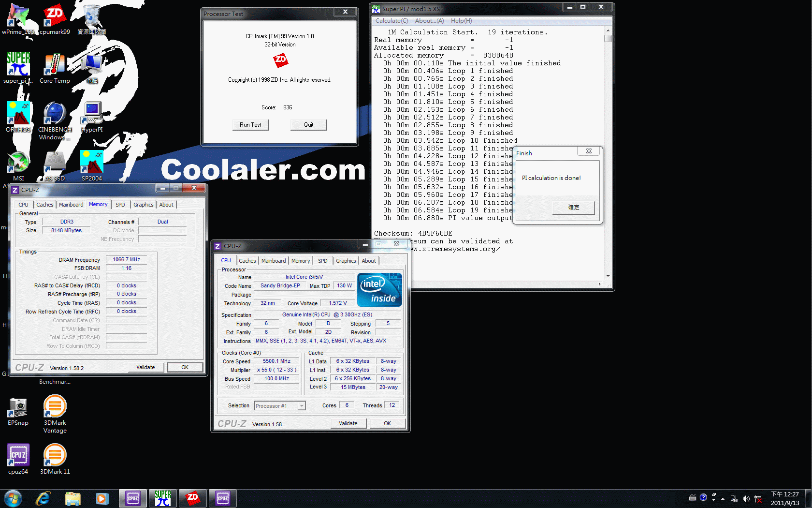Click the Multiplier x 55.0 value
Image resolution: width=812 pixels, height=508 pixels.
tap(276, 370)
